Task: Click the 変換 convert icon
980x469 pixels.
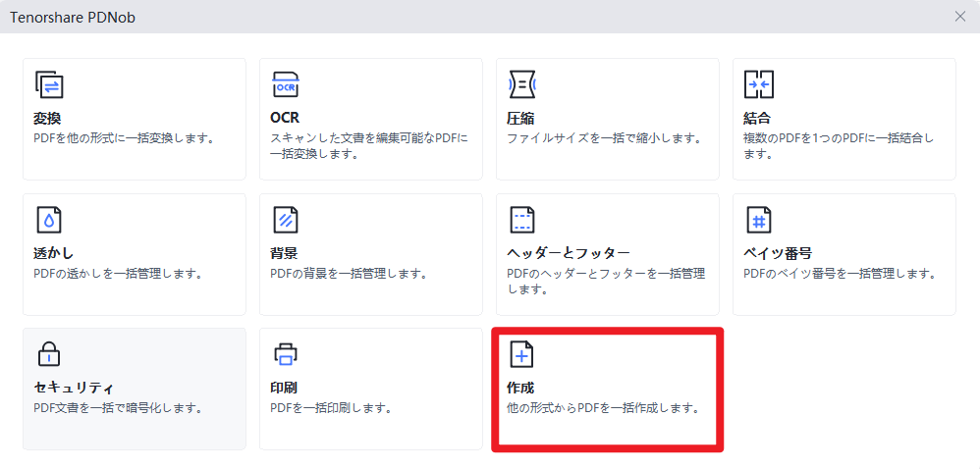Action: pyautogui.click(x=49, y=85)
